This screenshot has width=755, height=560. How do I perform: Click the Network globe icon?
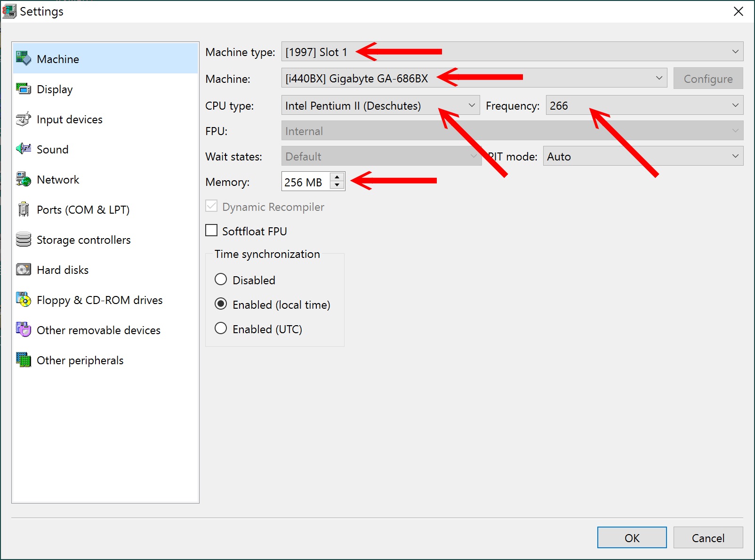point(24,179)
